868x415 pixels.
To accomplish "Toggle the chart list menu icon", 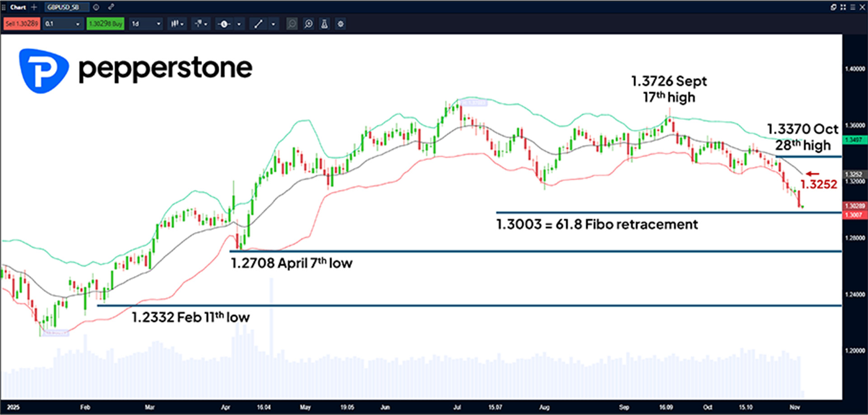I will pyautogui.click(x=853, y=7).
